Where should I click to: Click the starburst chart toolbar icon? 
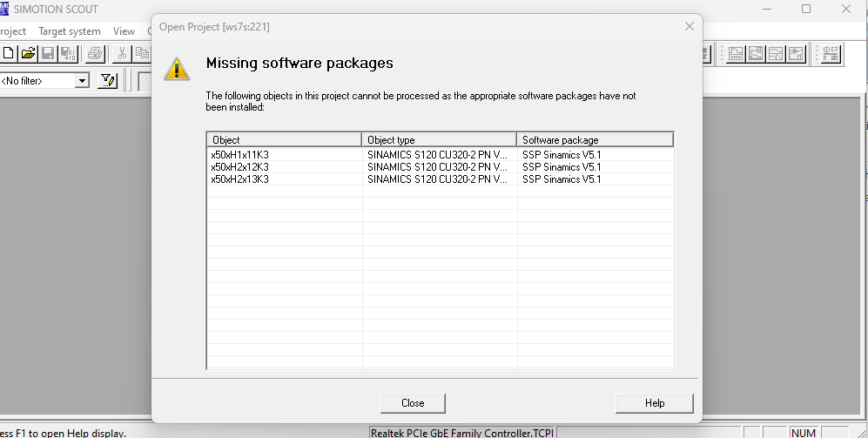point(796,54)
